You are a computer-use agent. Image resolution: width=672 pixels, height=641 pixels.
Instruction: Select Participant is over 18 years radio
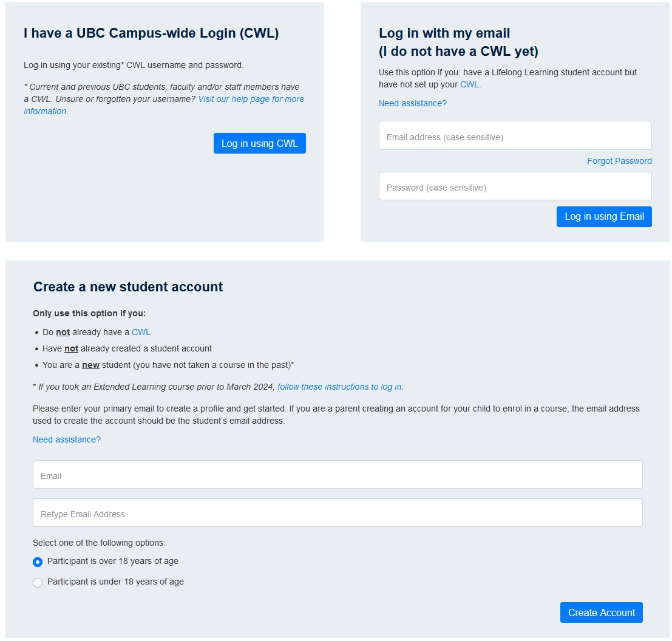pyautogui.click(x=38, y=561)
